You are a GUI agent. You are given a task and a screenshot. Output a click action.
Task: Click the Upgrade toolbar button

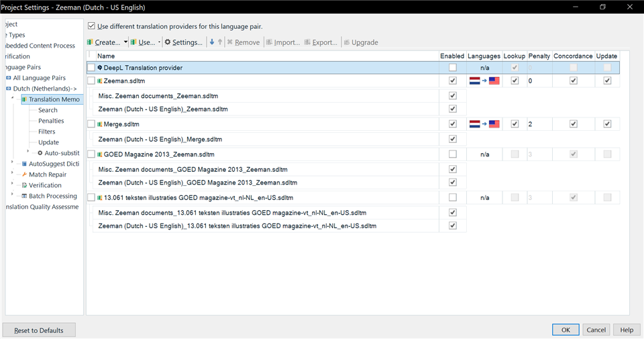click(361, 42)
